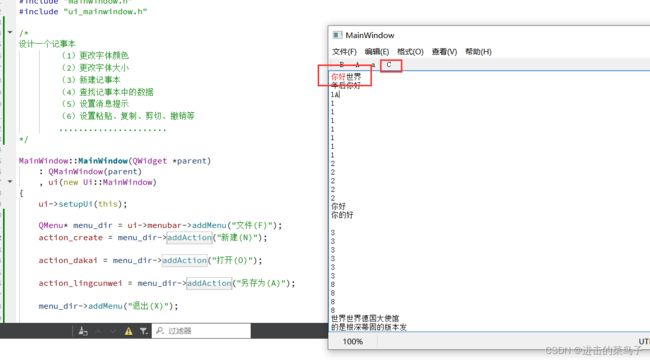
Task: Click the (5) 设置消息提示 comment
Action: [95, 104]
